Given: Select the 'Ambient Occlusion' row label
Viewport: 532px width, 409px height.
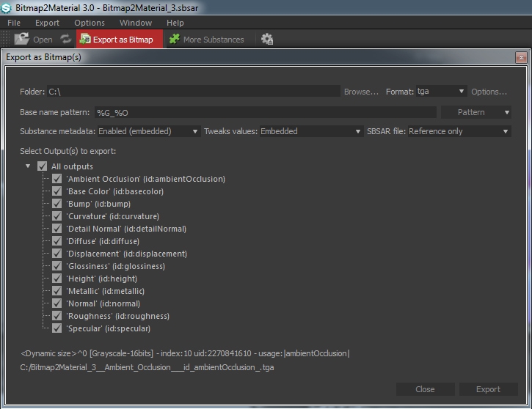Looking at the screenshot, I should coord(145,179).
